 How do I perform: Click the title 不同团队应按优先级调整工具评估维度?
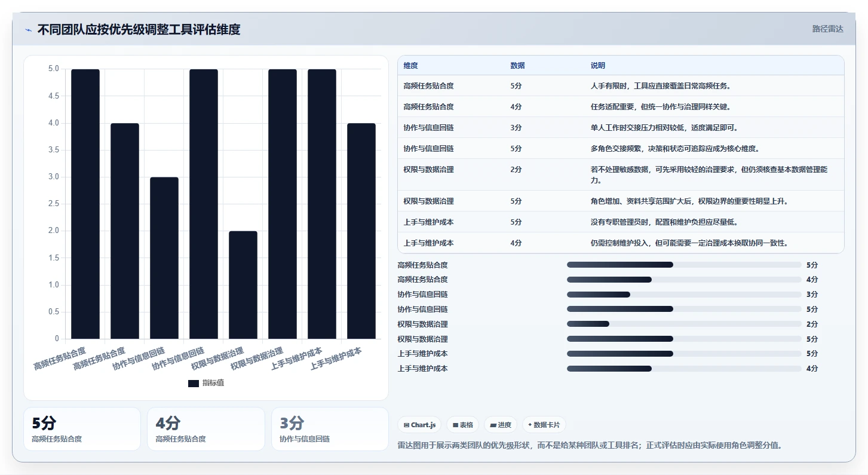139,30
